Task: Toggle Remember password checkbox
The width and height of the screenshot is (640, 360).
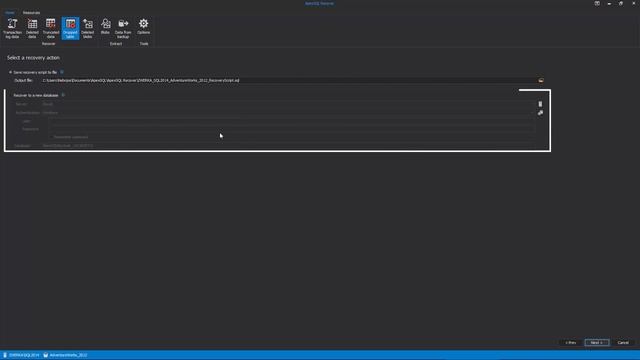Action: pyautogui.click(x=51, y=137)
